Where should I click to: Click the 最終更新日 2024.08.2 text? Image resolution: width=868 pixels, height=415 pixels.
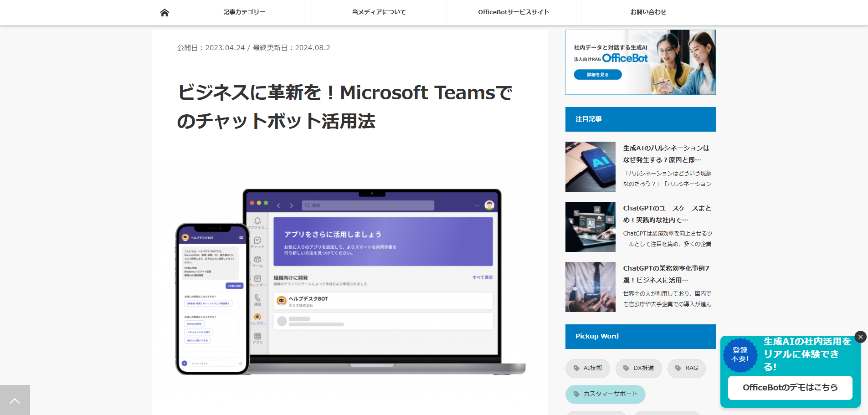pyautogui.click(x=292, y=48)
